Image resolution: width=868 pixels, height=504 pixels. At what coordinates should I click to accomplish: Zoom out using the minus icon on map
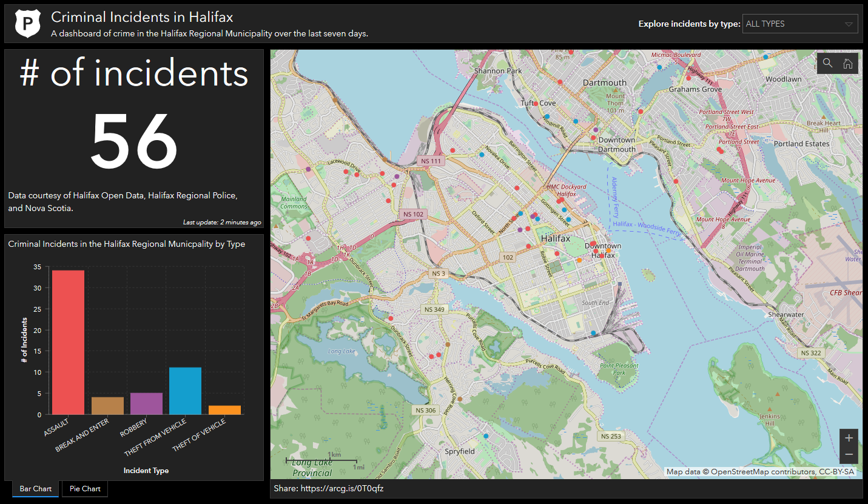pos(849,454)
